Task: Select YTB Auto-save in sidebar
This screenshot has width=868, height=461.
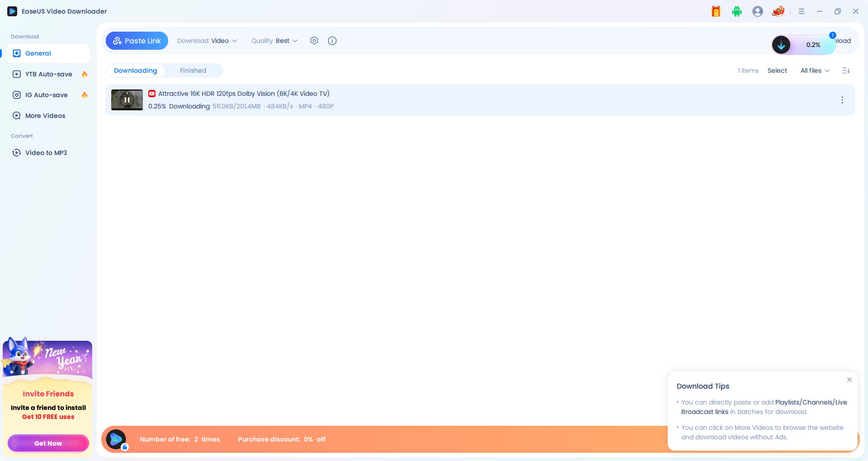Action: click(48, 74)
